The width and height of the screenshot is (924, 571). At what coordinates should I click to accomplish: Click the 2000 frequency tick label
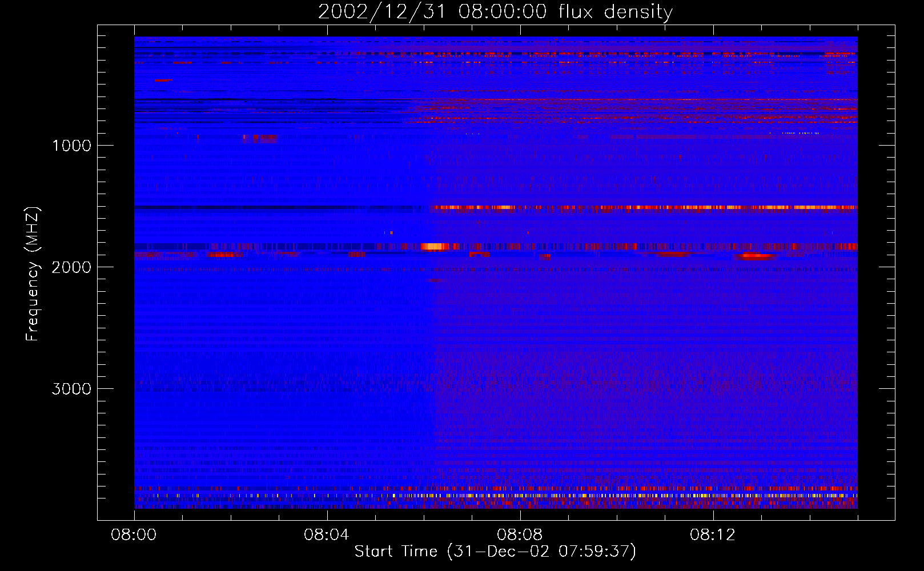tap(71, 267)
